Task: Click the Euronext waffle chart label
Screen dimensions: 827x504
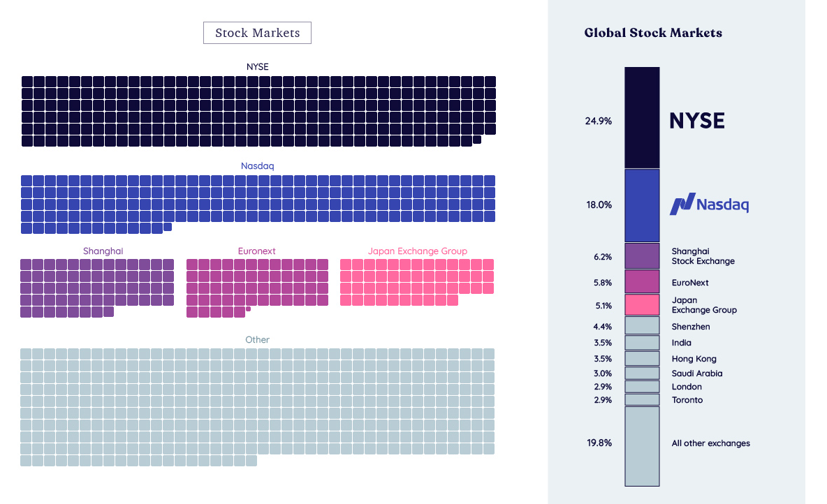Action: click(x=257, y=251)
